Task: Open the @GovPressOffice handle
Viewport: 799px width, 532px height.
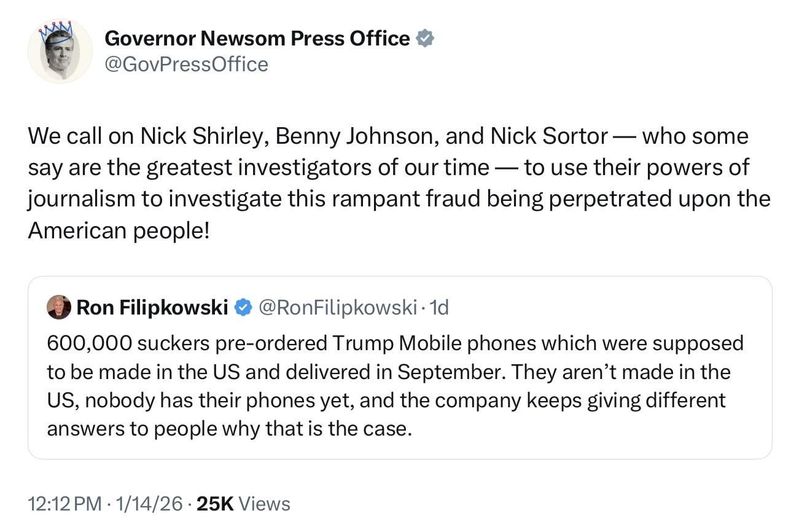Action: click(187, 64)
